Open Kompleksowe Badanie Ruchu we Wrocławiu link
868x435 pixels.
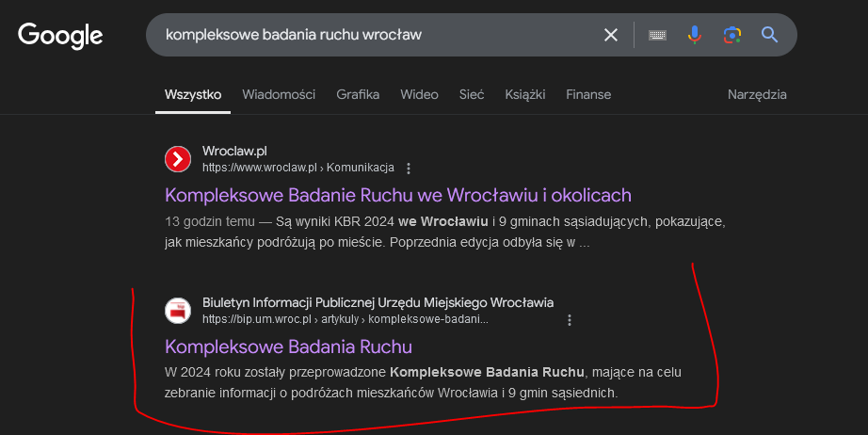click(398, 195)
